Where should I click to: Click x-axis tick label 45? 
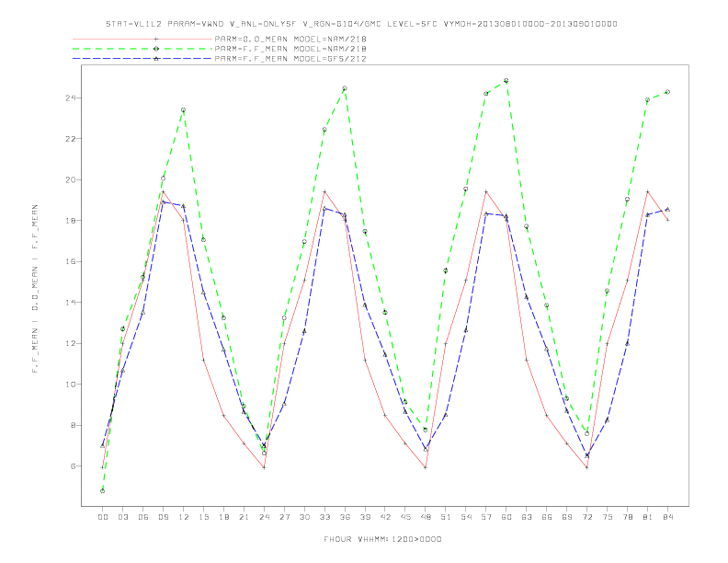[x=405, y=517]
